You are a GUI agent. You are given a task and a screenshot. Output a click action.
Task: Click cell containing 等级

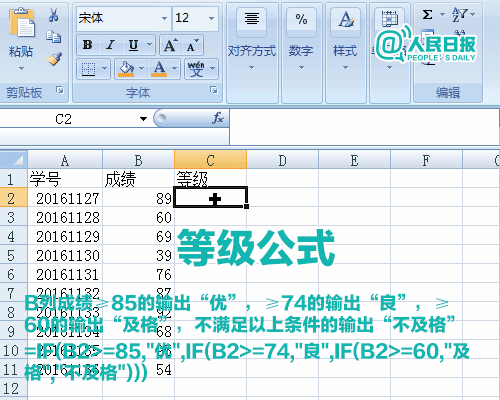click(x=210, y=179)
